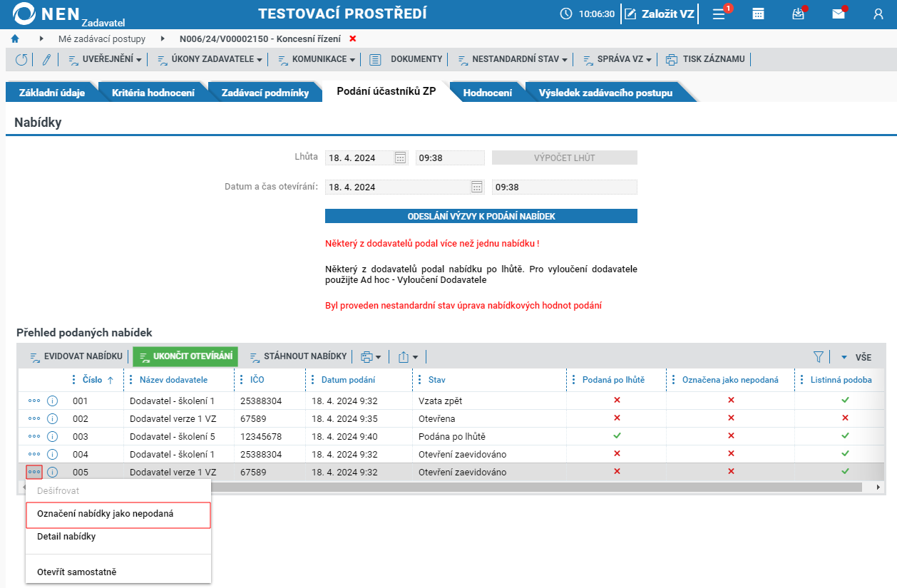Open info icon for offer 005
The width and height of the screenshot is (897, 588).
pos(52,472)
